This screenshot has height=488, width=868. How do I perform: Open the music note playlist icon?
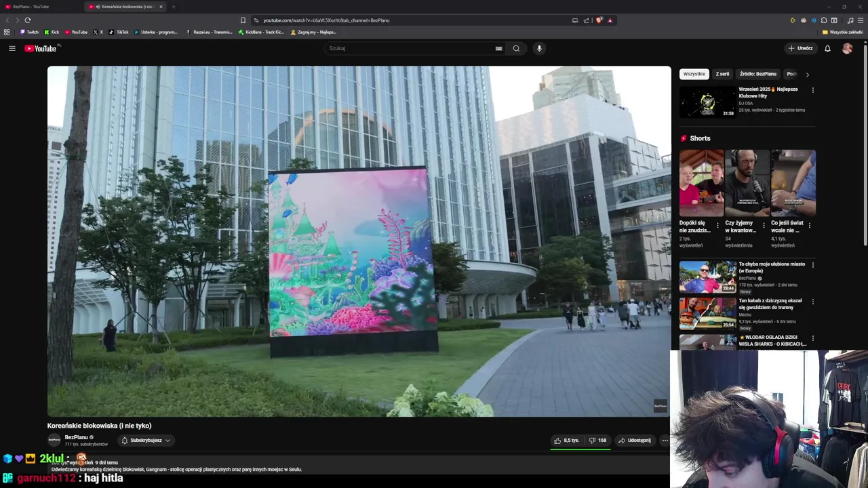[850, 20]
